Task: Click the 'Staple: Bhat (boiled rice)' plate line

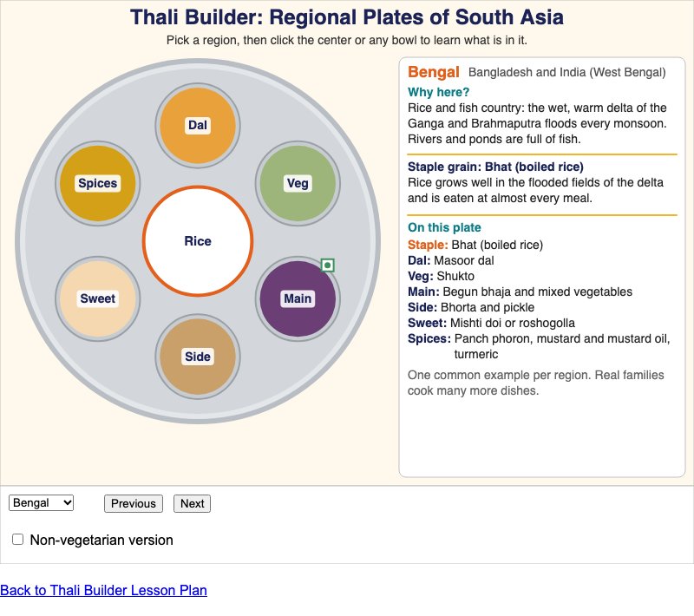Action: 475,245
